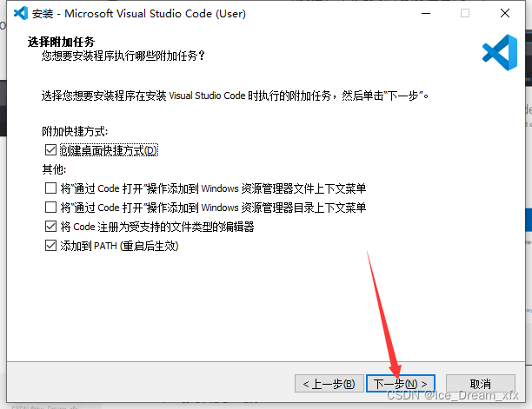Click the disabled maximize button
This screenshot has height=409, width=532.
[465, 13]
